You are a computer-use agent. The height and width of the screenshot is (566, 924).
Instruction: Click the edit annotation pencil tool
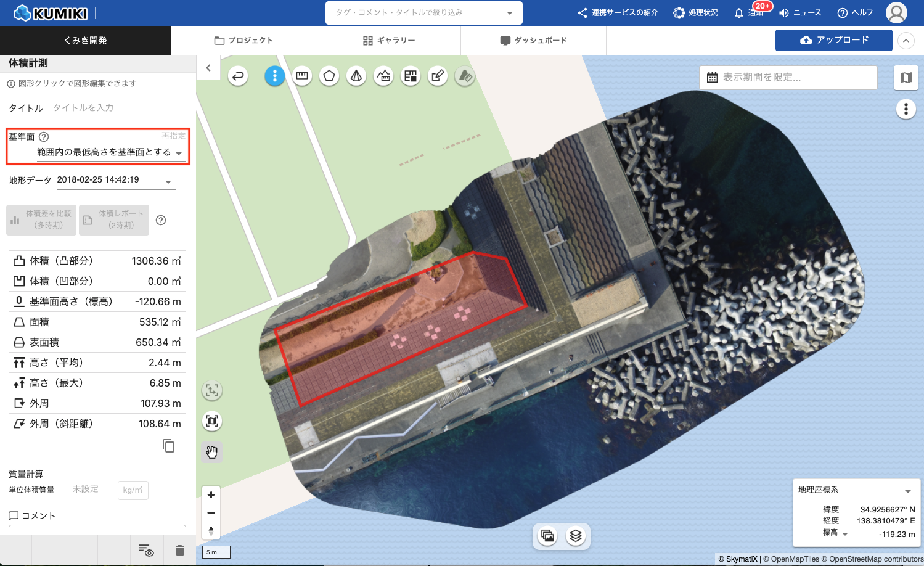click(x=438, y=76)
